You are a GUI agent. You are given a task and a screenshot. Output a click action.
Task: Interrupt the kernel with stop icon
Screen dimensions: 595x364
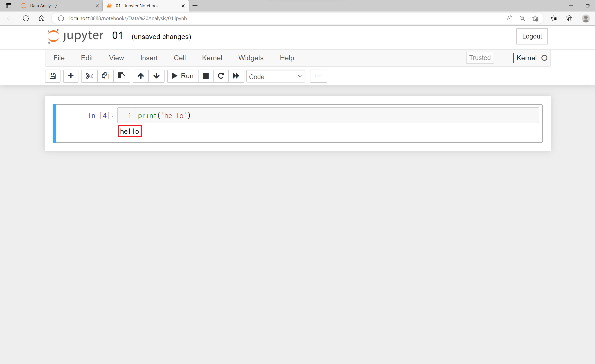[x=206, y=76]
